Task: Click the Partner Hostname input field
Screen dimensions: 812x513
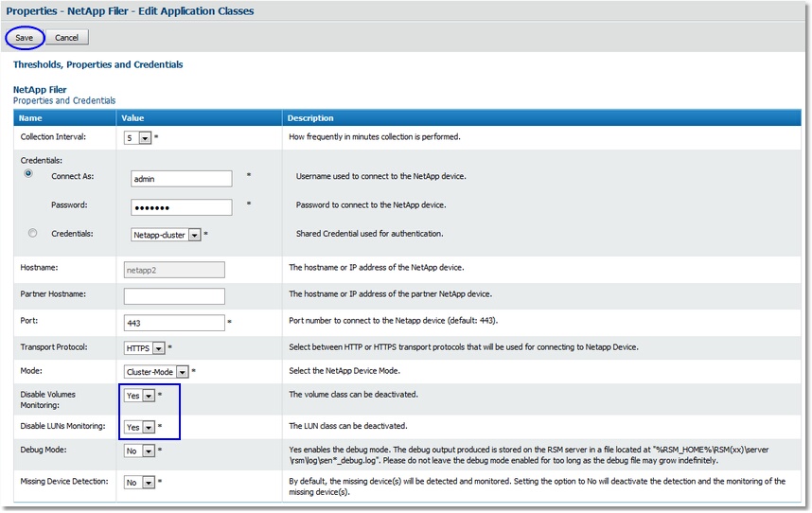Action: [x=174, y=296]
